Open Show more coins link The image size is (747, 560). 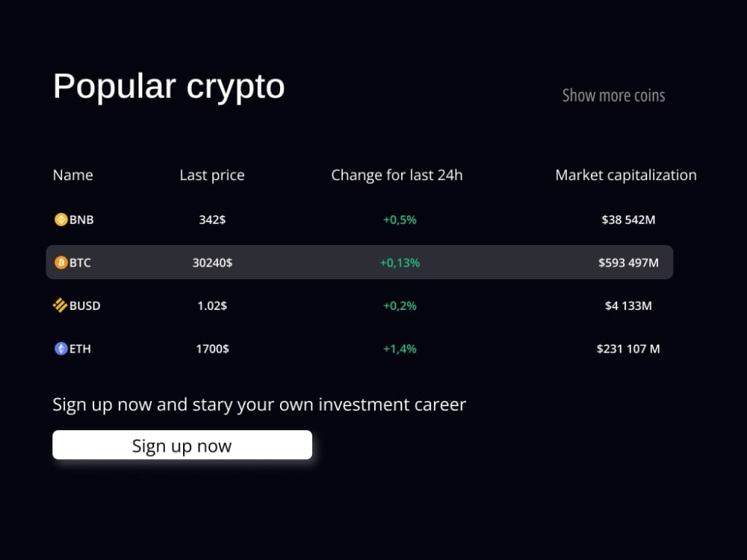point(613,96)
